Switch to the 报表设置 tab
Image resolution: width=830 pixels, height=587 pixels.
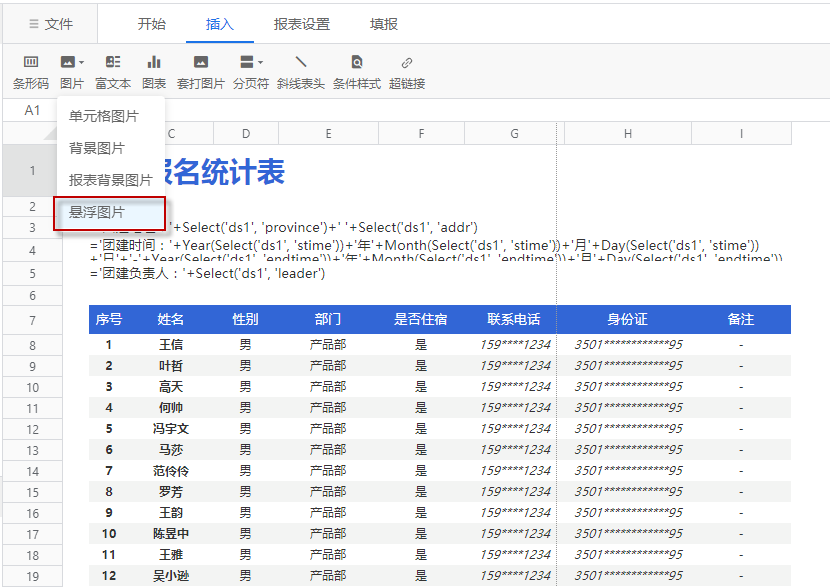click(x=302, y=24)
